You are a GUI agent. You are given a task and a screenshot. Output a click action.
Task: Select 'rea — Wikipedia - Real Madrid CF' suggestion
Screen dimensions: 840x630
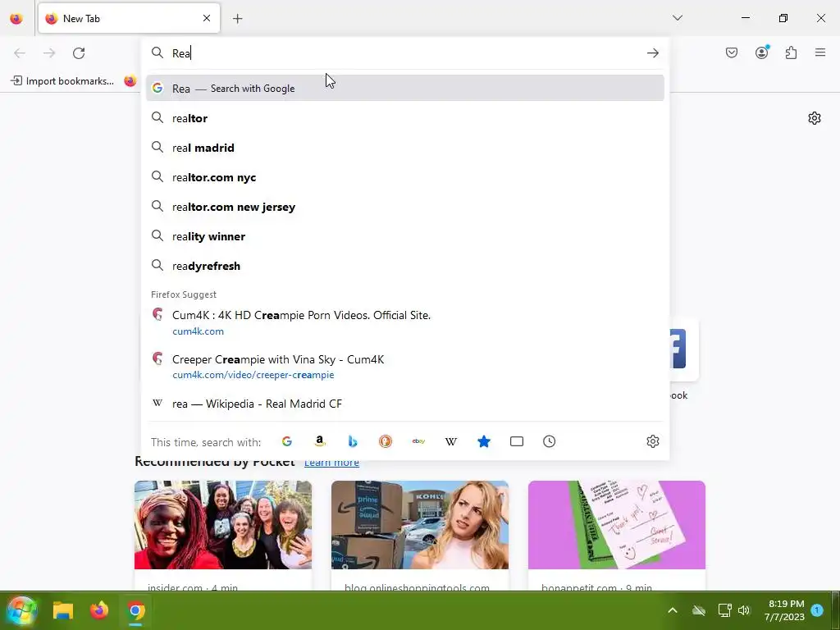point(405,404)
